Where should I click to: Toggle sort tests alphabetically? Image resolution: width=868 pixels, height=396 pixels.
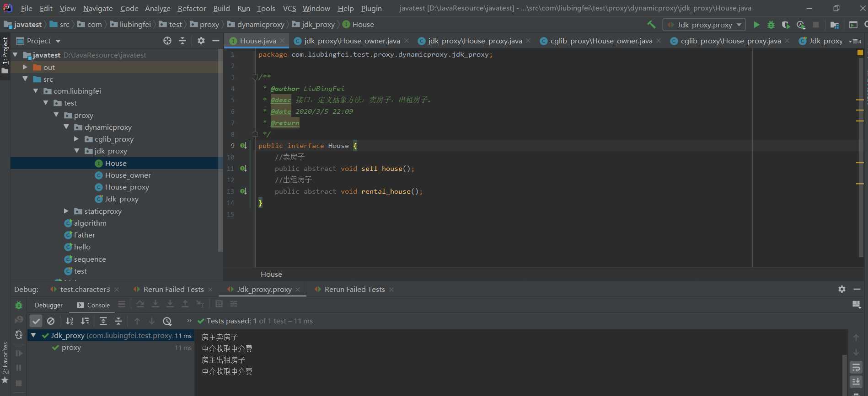pos(70,321)
